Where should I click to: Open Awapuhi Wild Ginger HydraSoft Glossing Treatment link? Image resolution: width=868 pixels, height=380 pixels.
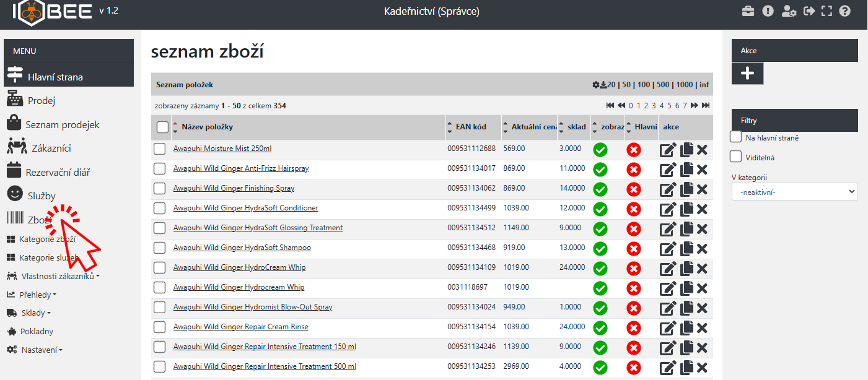(x=258, y=228)
